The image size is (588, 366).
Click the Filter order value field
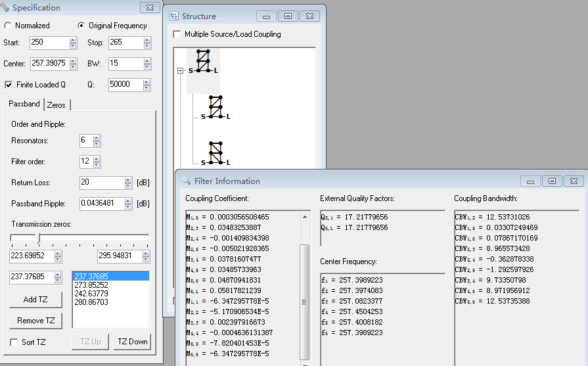pyautogui.click(x=87, y=162)
